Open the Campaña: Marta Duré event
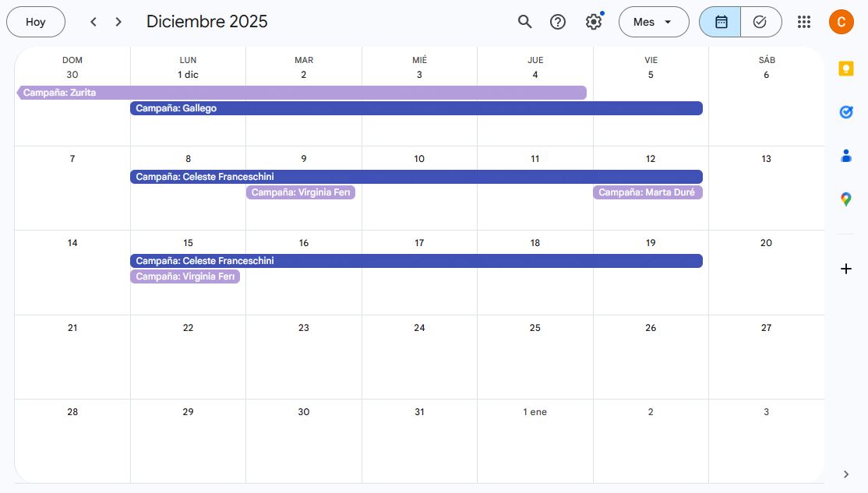Image resolution: width=868 pixels, height=493 pixels. [647, 192]
